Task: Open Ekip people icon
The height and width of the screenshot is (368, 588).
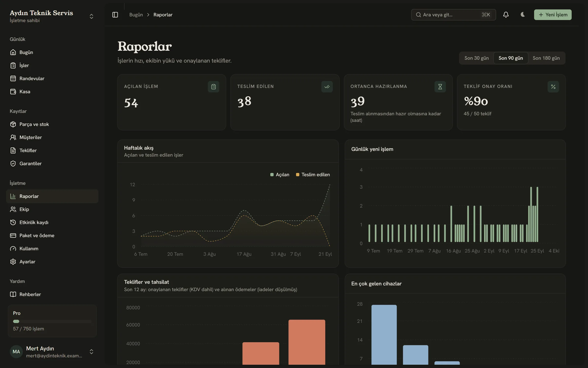Action: click(13, 209)
